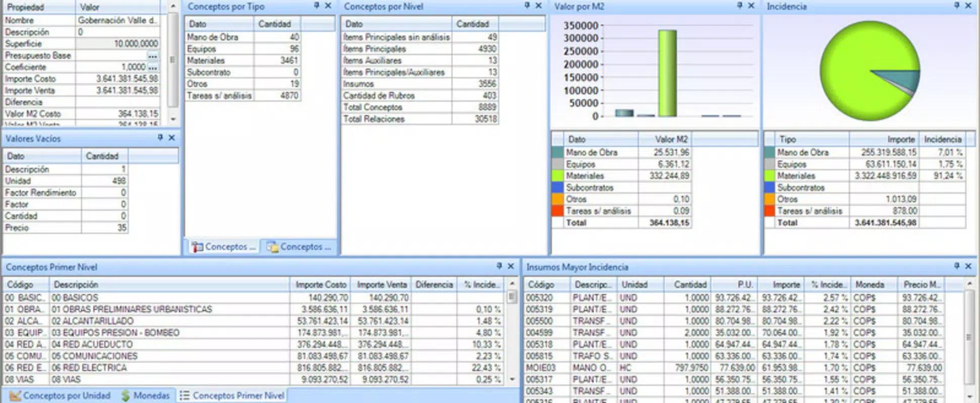Pin the Conceptos Primer Nivel panel

coord(499,266)
